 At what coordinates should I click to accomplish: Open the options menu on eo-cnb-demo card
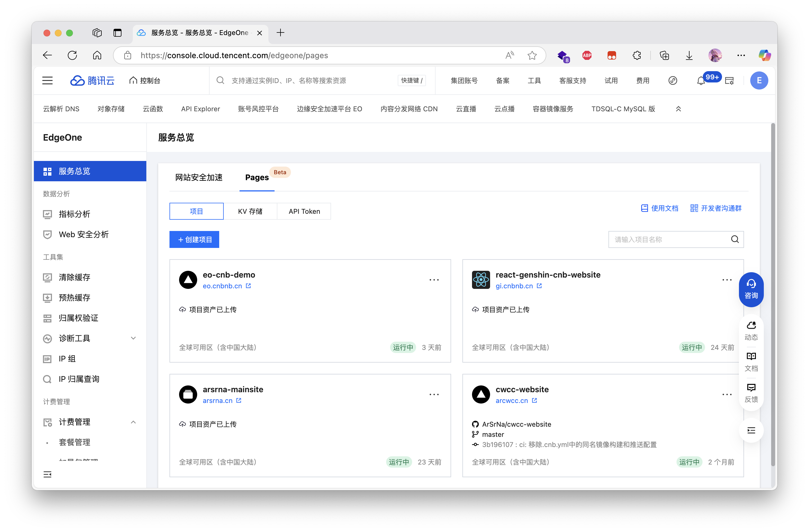coord(434,279)
